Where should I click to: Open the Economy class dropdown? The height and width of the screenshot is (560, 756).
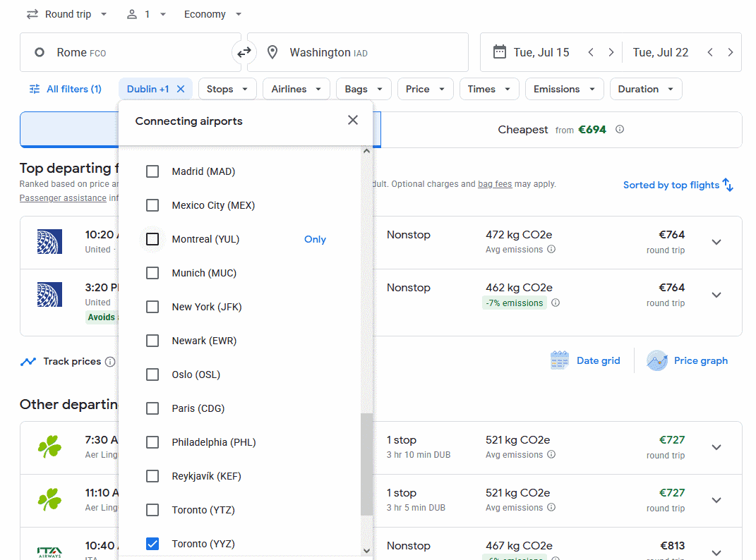[x=212, y=14]
